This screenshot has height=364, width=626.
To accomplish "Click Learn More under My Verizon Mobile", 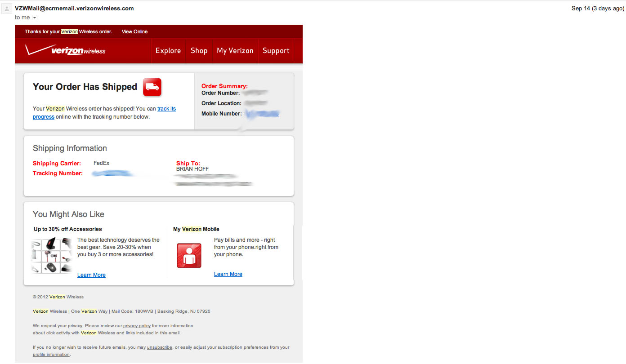I will point(228,274).
